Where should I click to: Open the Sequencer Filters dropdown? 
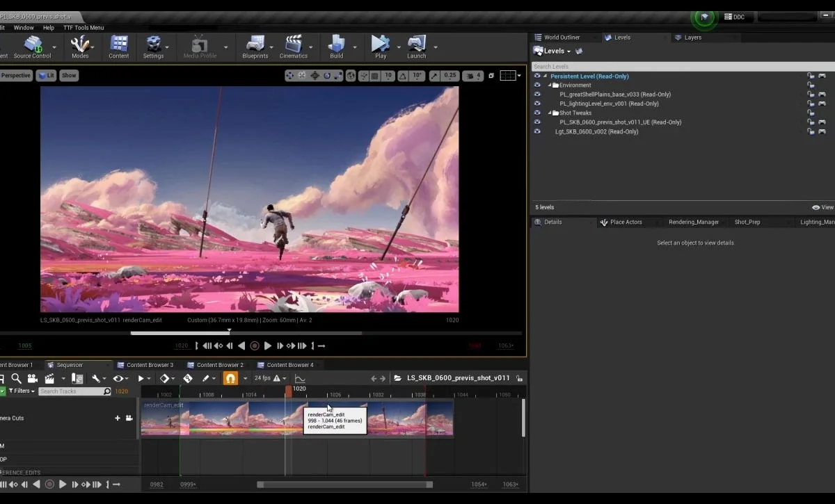[22, 391]
